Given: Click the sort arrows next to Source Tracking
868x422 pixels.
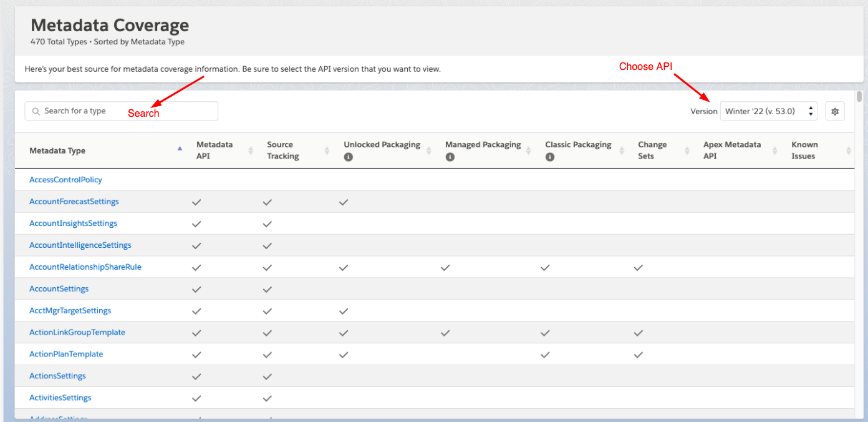Looking at the screenshot, I should pos(327,150).
